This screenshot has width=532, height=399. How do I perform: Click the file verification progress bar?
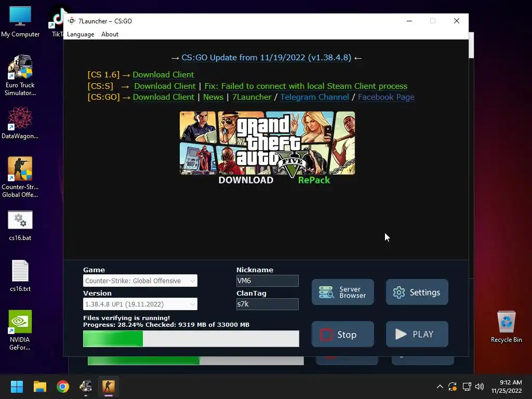[191, 339]
